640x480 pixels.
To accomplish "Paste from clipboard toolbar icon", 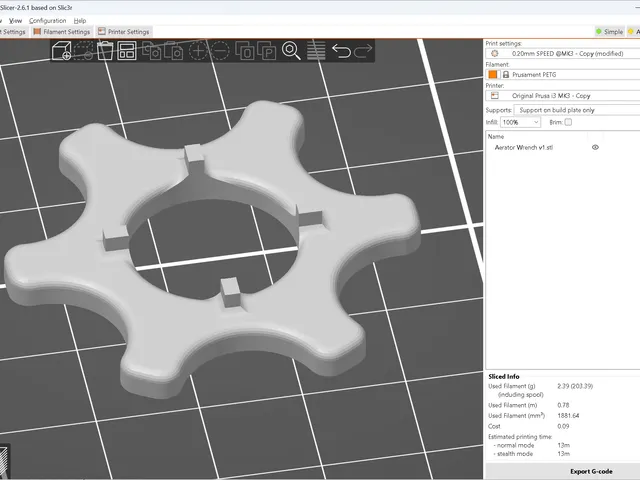I will [173, 51].
